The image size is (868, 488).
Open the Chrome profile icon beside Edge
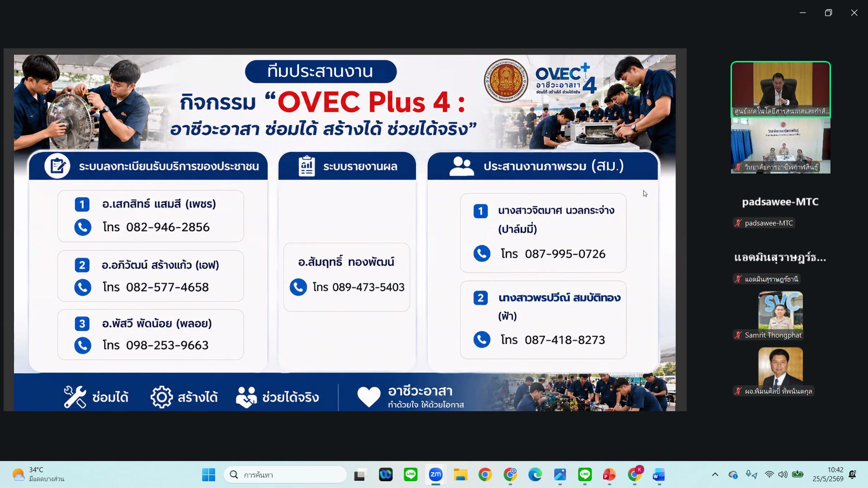pos(510,475)
